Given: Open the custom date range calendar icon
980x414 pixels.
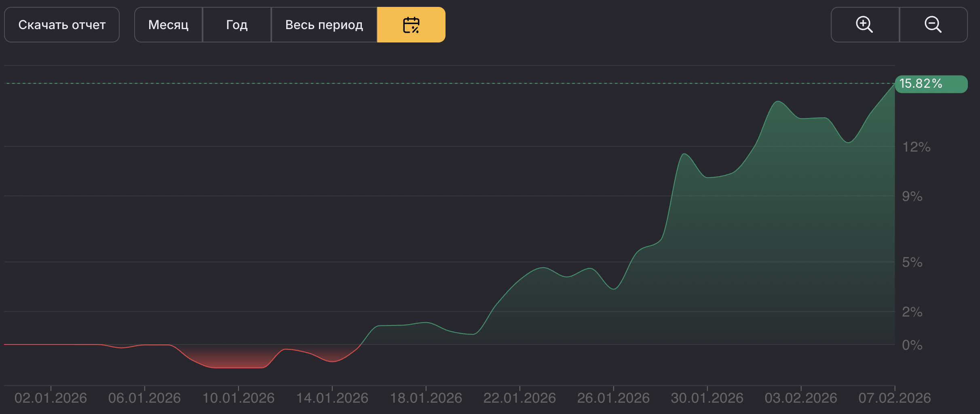Looking at the screenshot, I should (411, 25).
